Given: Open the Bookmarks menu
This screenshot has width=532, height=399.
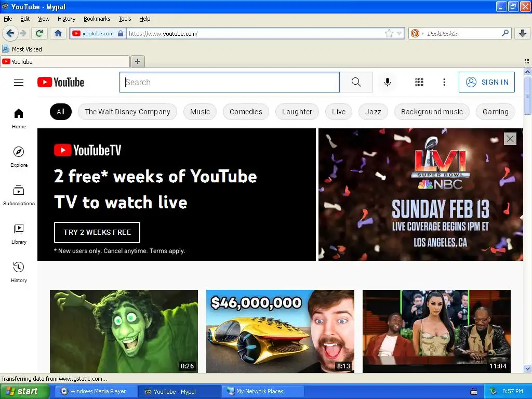Looking at the screenshot, I should [x=97, y=19].
